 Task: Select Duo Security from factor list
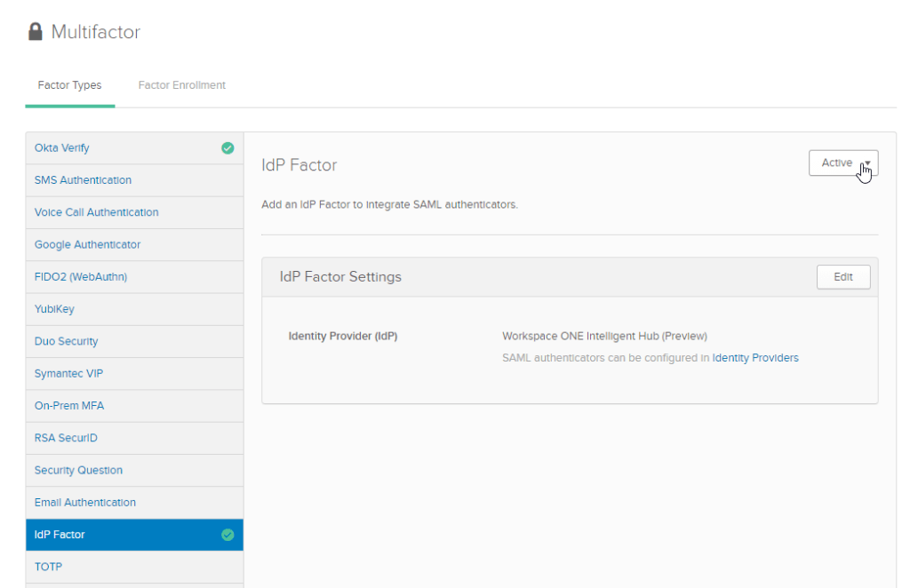pos(66,341)
